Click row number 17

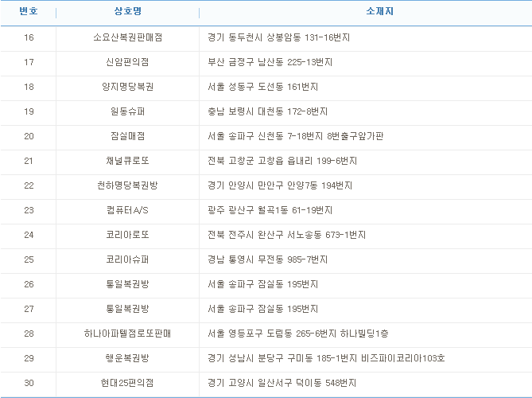(x=29, y=62)
